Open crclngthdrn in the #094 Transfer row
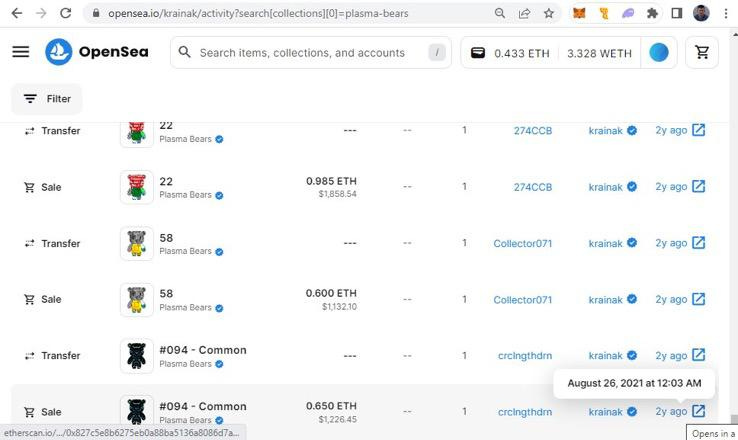The image size is (738, 440). tap(525, 356)
